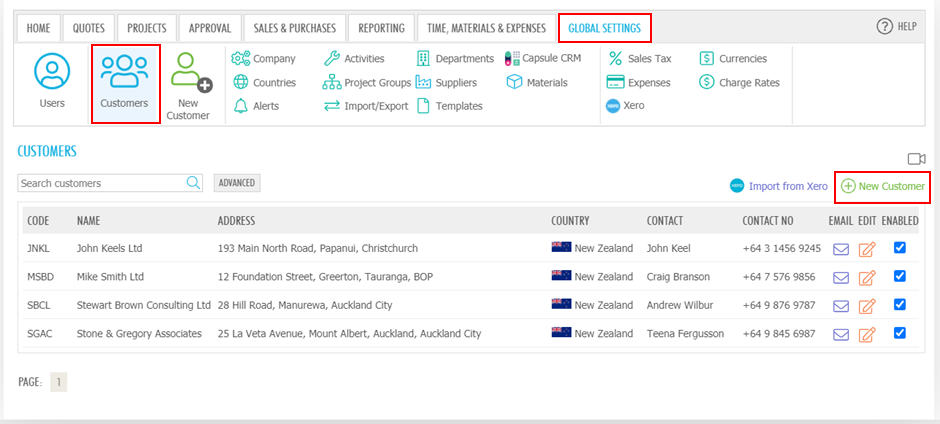Open the Capsule CRM settings icon

point(513,58)
